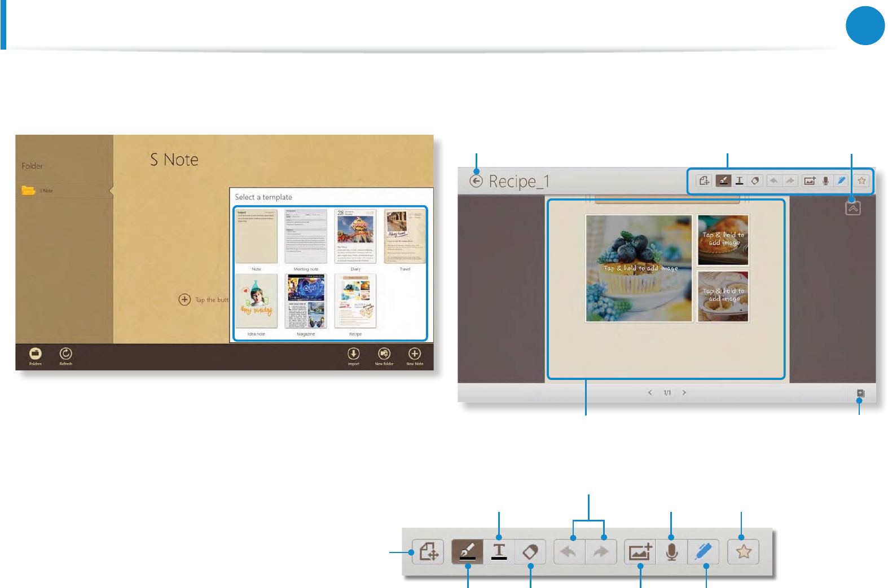Click the undo arrow in the enlarged toolbar

point(569,552)
